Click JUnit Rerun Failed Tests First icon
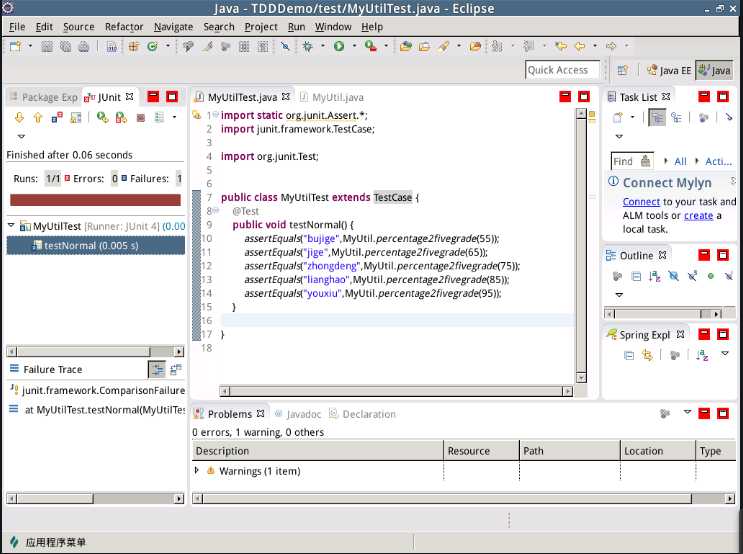The width and height of the screenshot is (743, 554). (121, 117)
